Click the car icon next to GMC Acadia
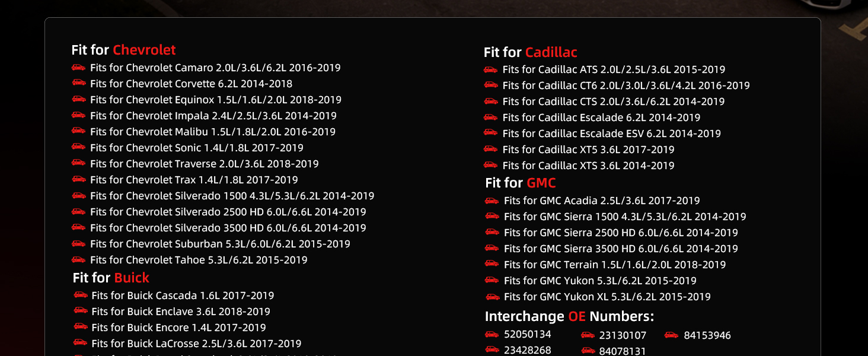The width and height of the screenshot is (868, 356). [x=492, y=201]
